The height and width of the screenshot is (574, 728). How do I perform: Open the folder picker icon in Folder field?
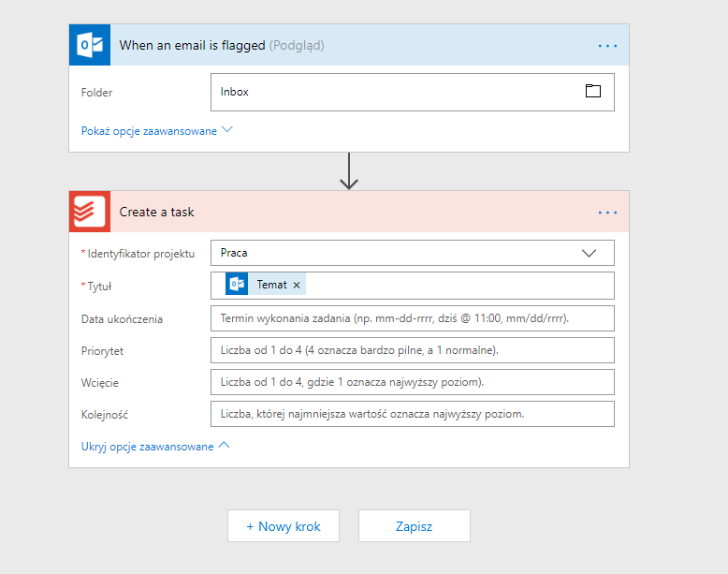[x=593, y=91]
